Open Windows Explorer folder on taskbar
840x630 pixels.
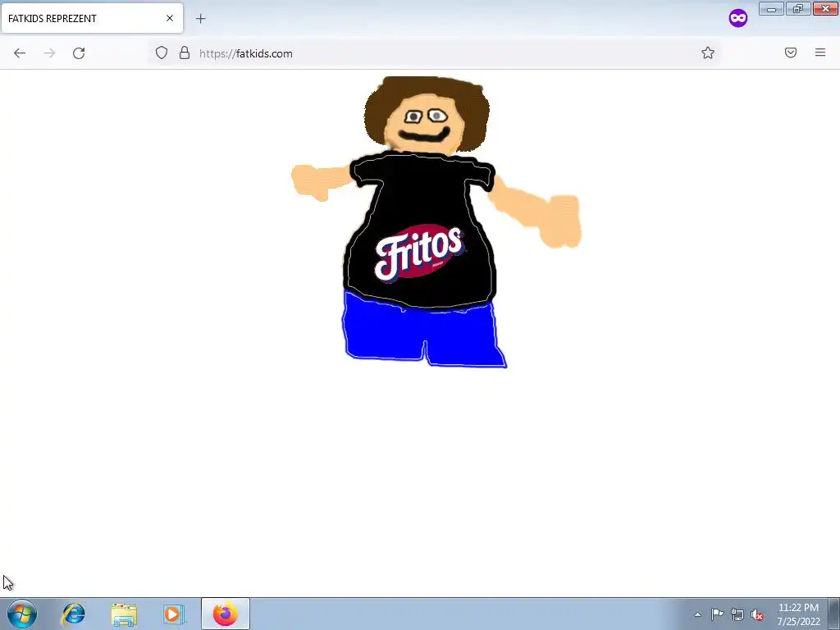coord(124,614)
